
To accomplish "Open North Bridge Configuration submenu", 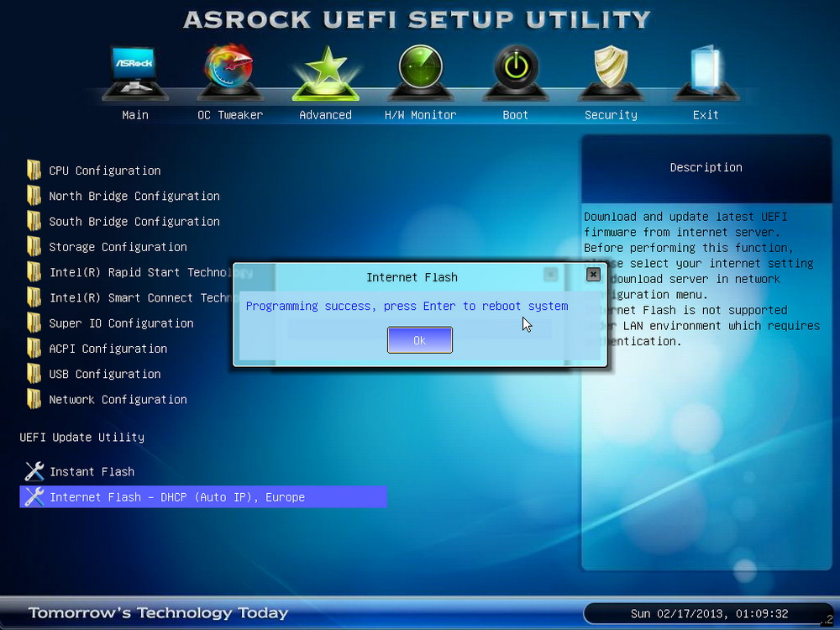I will (134, 196).
